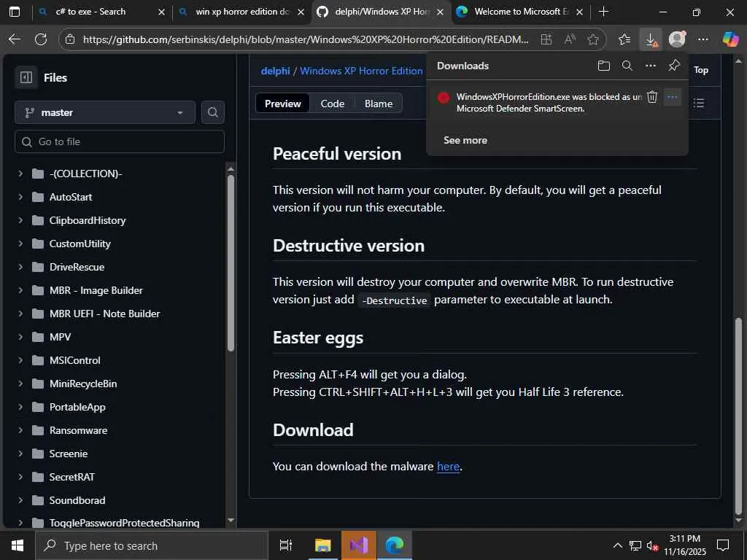
Task: Open Windows Start menu
Action: [x=18, y=545]
